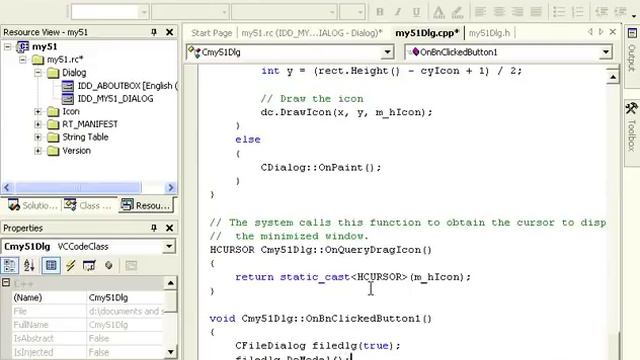Switch to my51Dlg.cpp* tab

click(427, 33)
